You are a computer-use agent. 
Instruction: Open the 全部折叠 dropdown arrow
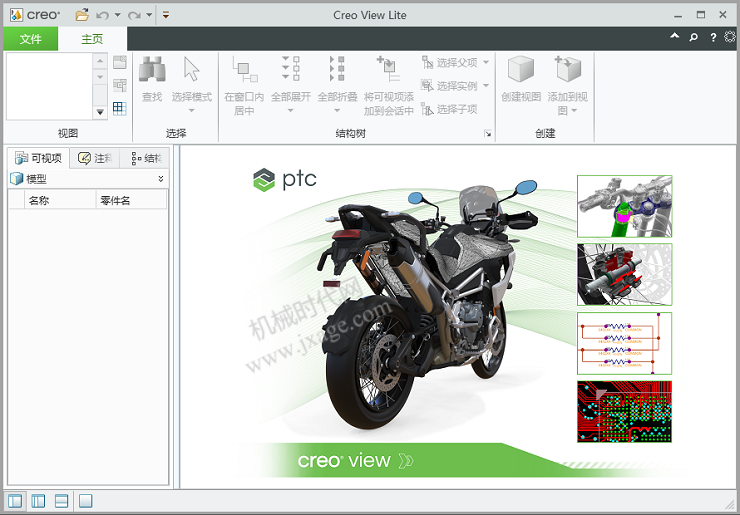(337, 110)
